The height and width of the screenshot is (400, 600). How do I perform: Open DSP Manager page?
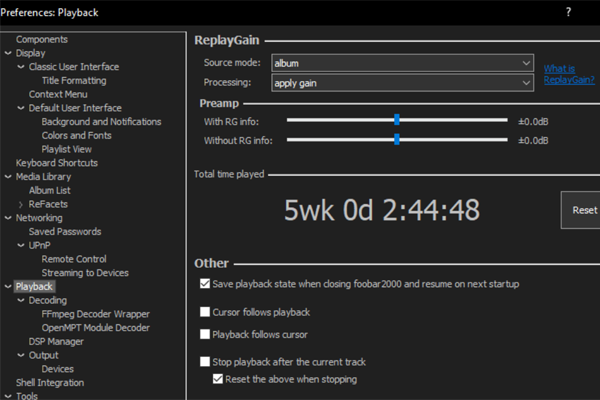(x=56, y=341)
